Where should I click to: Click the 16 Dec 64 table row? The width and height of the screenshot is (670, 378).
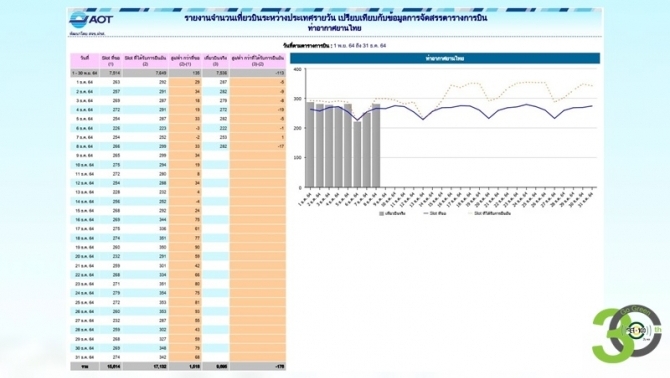click(178, 220)
